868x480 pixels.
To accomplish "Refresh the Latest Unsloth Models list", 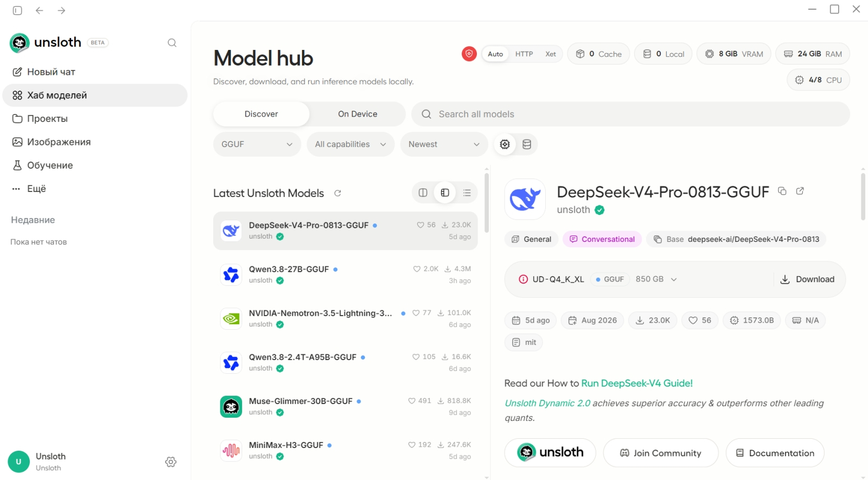I will tap(337, 193).
